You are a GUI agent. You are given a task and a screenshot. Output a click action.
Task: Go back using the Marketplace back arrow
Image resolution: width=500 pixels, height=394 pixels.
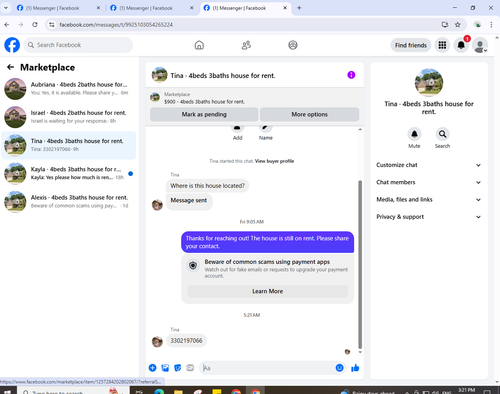tap(10, 67)
